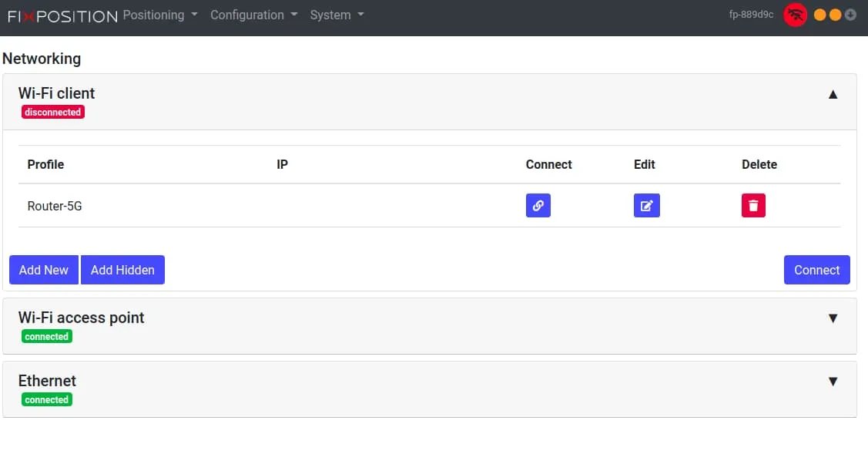
Task: Open the Positioning dropdown menu
Action: [x=160, y=15]
